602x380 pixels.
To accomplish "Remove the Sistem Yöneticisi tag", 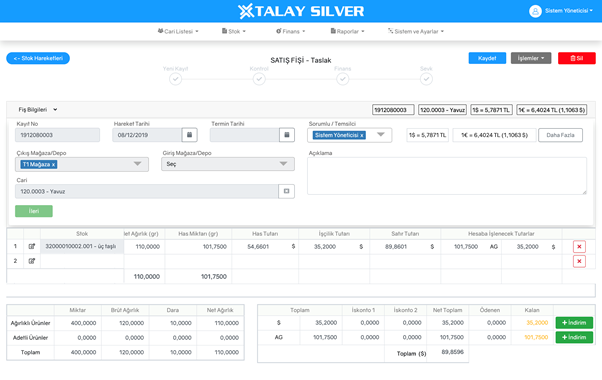I will click(361, 135).
